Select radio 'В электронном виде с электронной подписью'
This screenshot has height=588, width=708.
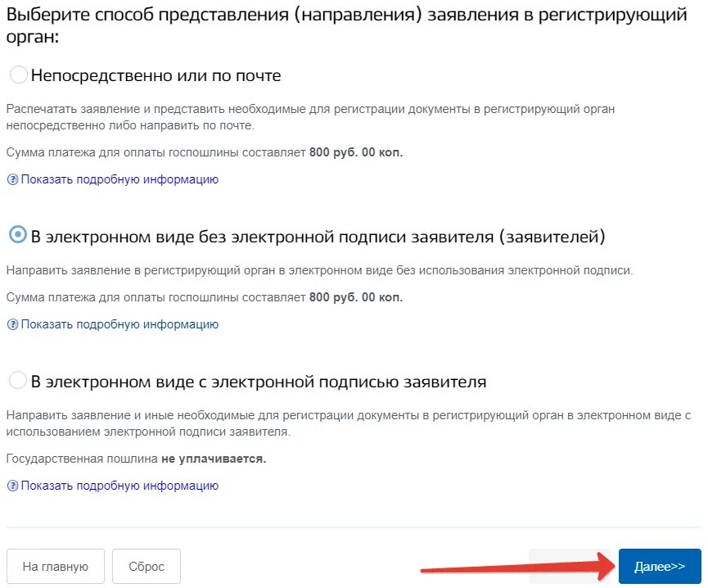[x=18, y=381]
